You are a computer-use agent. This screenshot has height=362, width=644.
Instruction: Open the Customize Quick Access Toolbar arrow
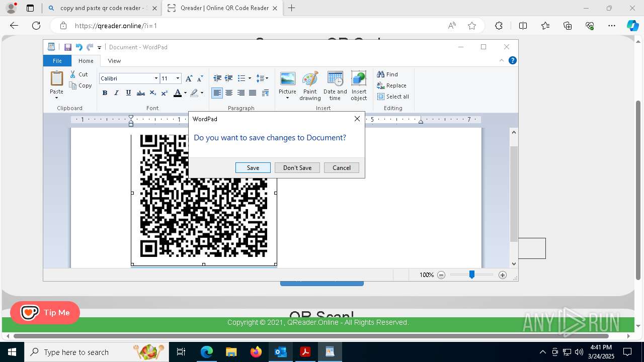pyautogui.click(x=99, y=48)
